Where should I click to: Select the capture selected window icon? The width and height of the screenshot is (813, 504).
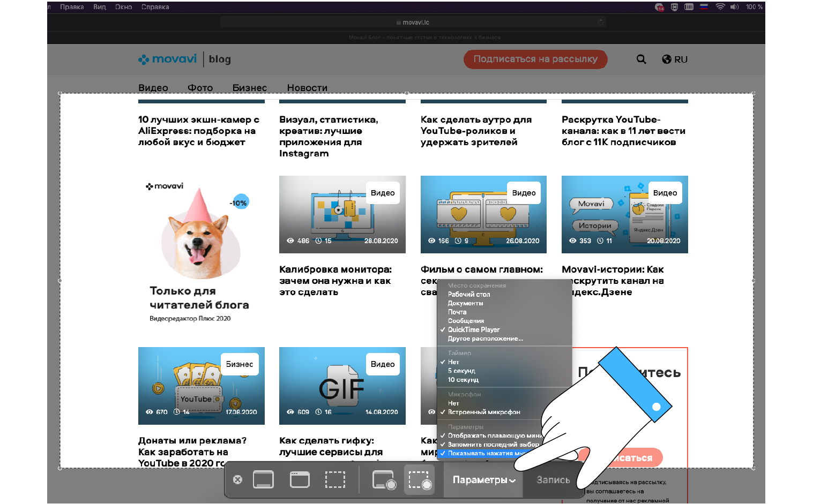click(x=300, y=479)
